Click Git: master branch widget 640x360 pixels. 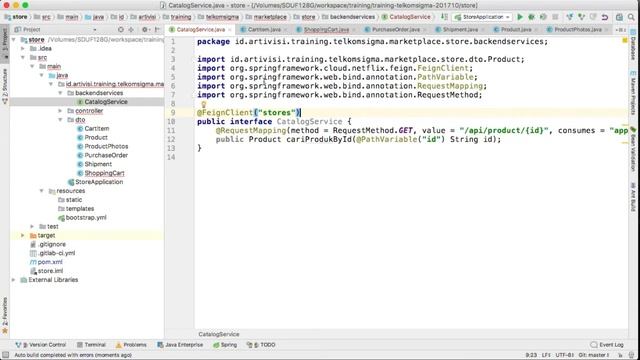click(594, 355)
